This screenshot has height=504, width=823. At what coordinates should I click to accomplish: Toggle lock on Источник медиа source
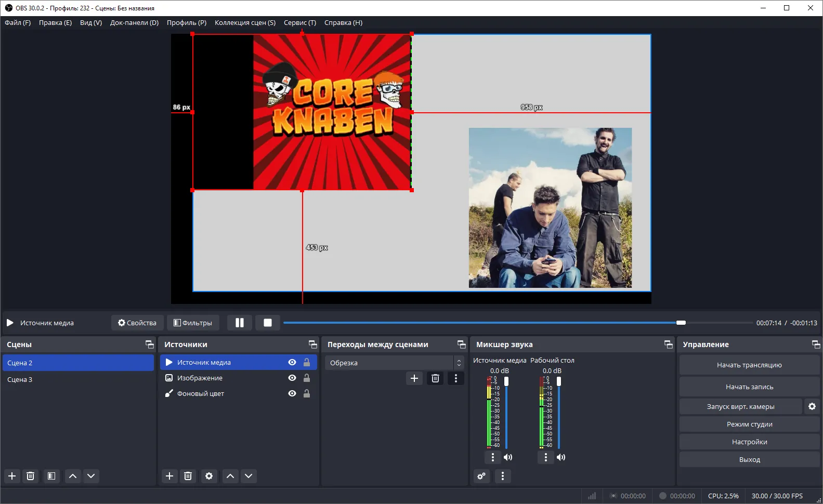tap(307, 362)
